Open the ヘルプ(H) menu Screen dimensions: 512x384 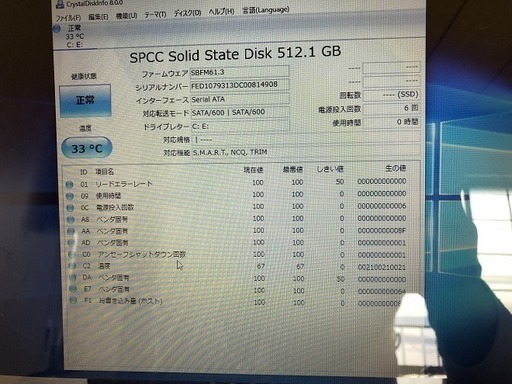(221, 12)
